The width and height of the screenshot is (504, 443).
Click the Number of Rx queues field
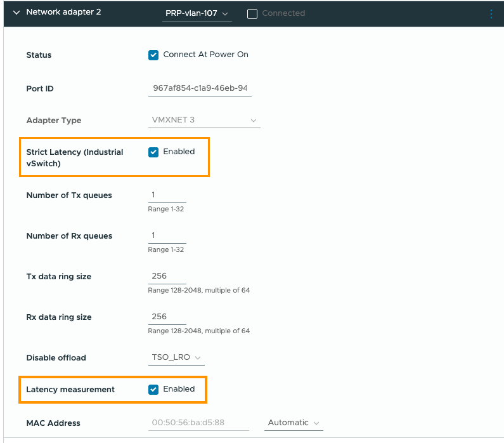tap(167, 235)
